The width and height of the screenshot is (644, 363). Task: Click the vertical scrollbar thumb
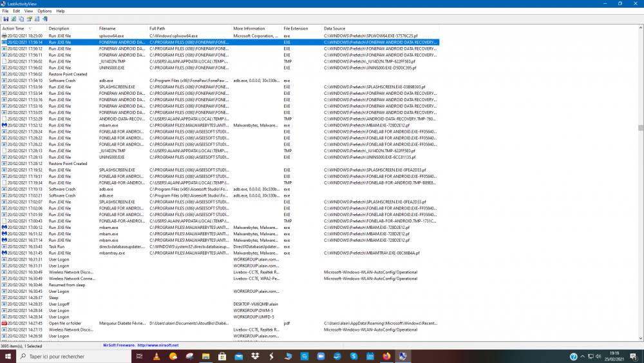[640, 128]
